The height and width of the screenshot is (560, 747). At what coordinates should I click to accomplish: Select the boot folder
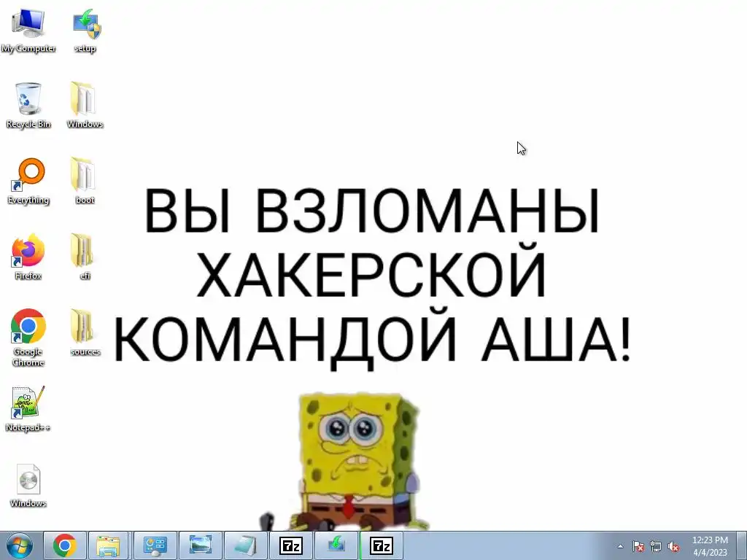(85, 181)
